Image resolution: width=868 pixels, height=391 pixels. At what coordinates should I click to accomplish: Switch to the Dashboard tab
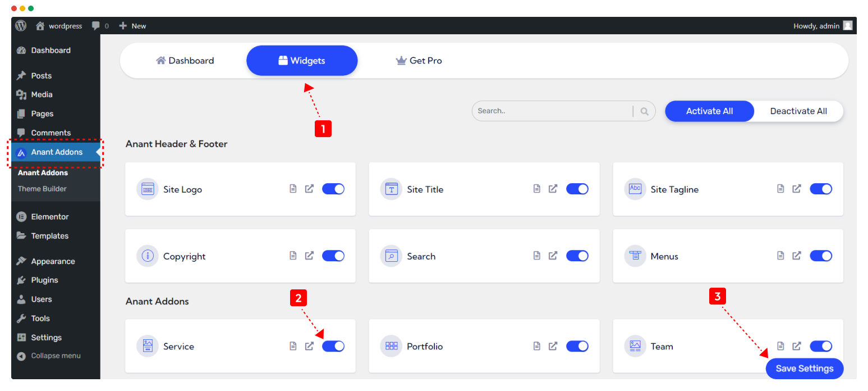[185, 61]
